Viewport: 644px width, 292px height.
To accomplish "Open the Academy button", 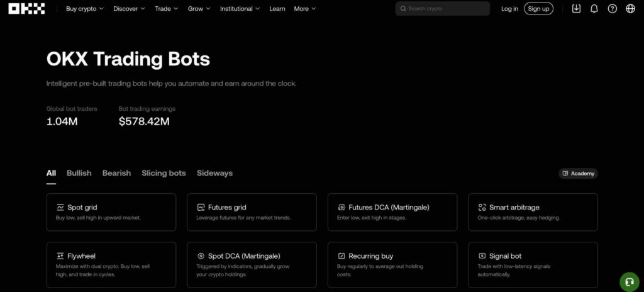I will [579, 174].
